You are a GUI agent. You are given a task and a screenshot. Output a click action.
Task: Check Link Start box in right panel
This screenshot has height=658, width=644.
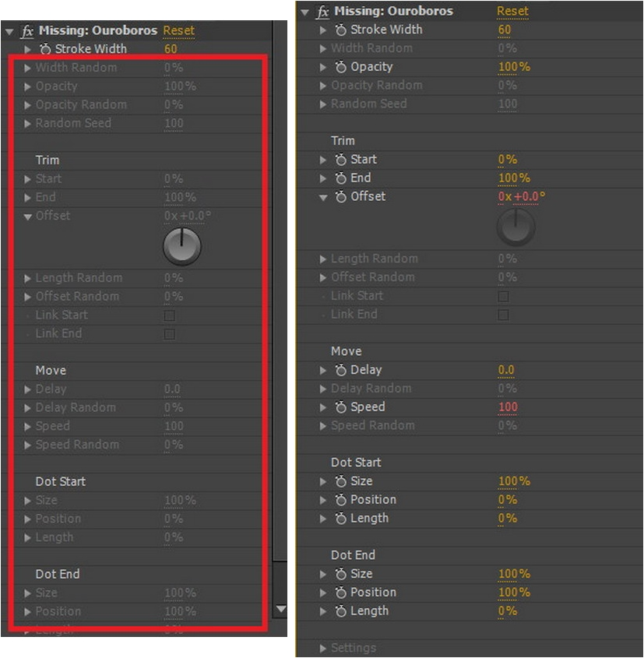coord(504,296)
